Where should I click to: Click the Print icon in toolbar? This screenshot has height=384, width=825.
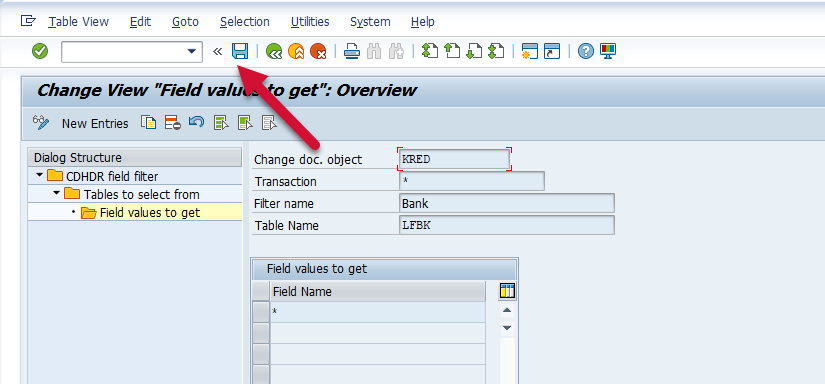point(351,51)
